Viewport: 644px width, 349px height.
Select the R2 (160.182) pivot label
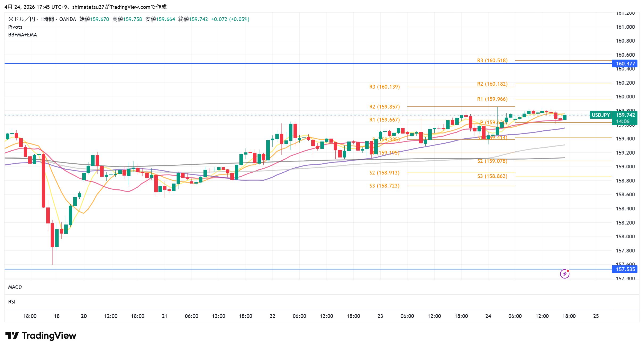point(492,84)
